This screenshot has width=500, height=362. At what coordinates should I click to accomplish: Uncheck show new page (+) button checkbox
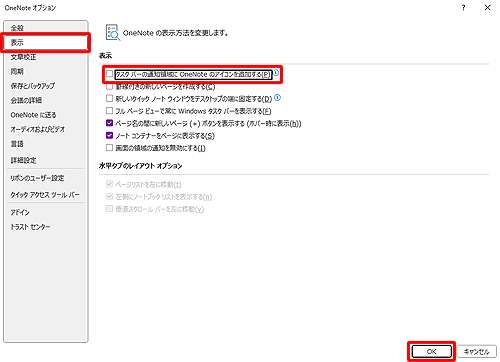[x=109, y=123]
